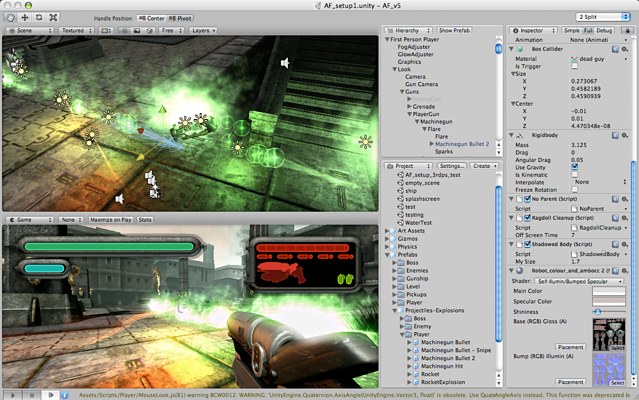Open Box Collider gear menu
The image size is (639, 400).
click(624, 49)
